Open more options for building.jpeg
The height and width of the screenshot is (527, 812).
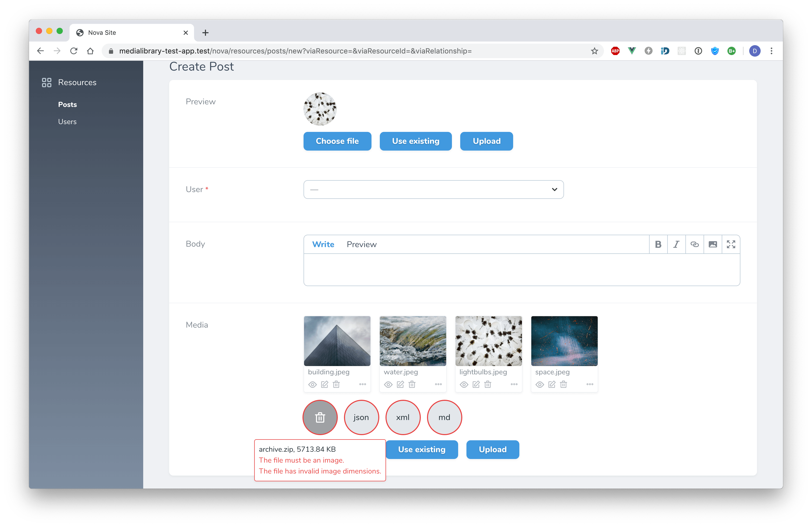[363, 384]
